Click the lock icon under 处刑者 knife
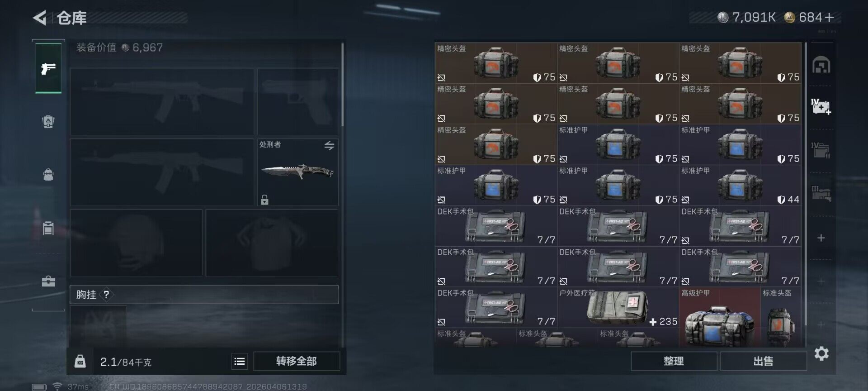Screen dimensions: 868x391 (264, 200)
